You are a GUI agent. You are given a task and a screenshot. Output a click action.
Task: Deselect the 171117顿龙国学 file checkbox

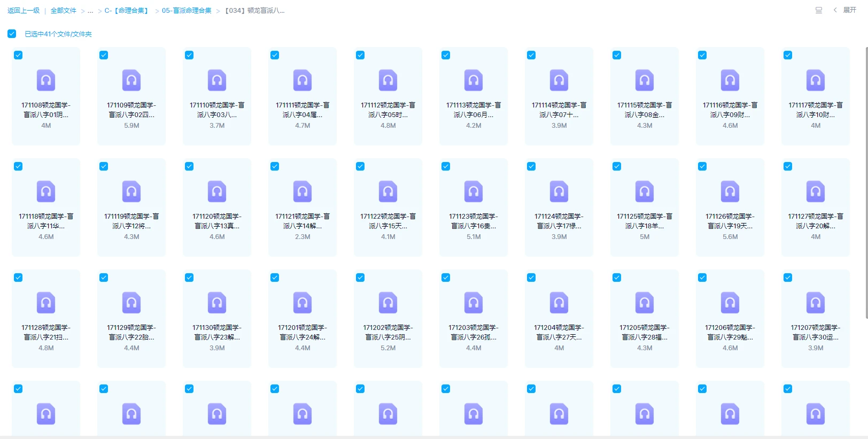(788, 55)
